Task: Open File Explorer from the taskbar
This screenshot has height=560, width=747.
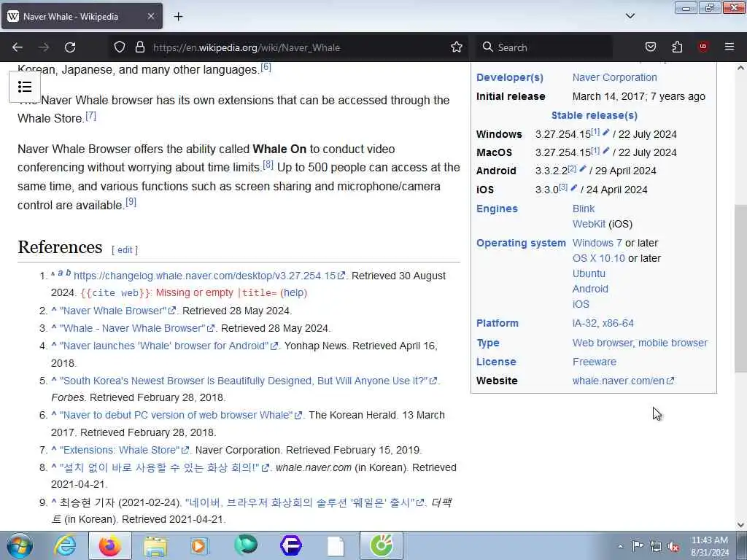Action: coord(155,546)
